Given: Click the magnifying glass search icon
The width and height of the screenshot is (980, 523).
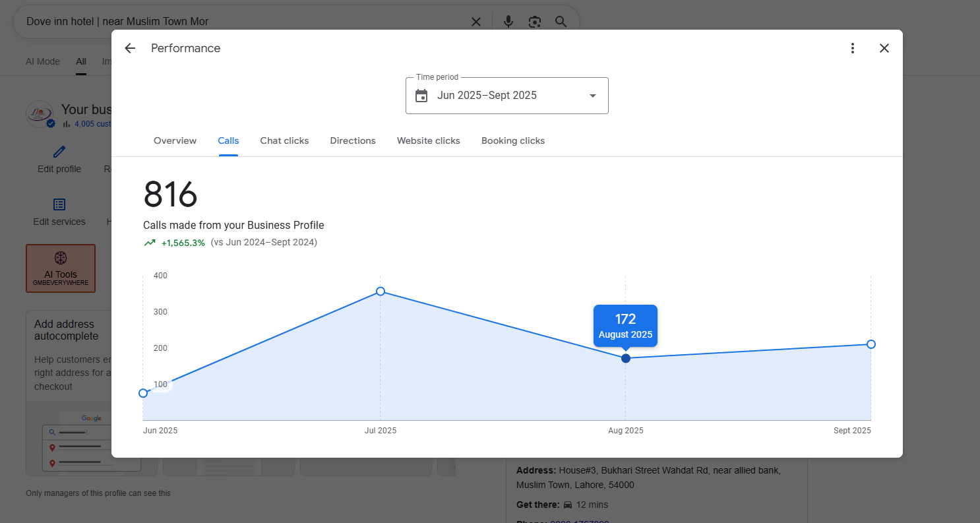Looking at the screenshot, I should click(x=561, y=22).
